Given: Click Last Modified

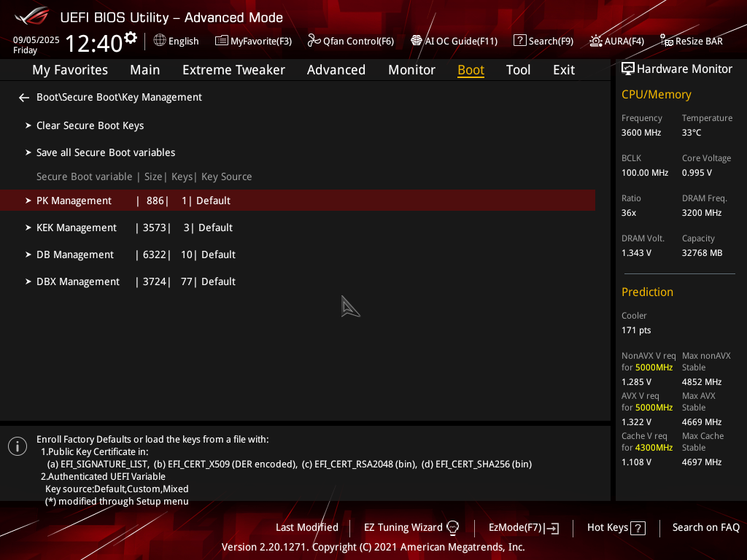Looking at the screenshot, I should click(307, 528).
